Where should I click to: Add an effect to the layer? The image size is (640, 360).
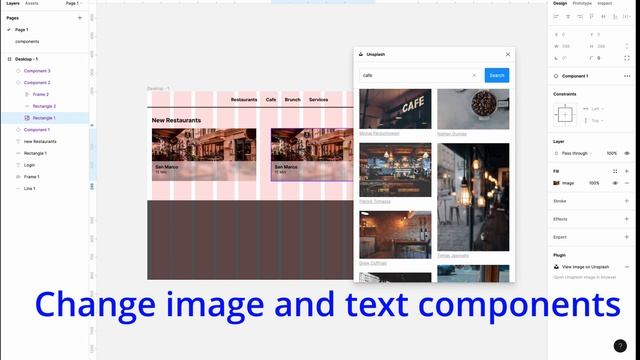[x=627, y=219]
